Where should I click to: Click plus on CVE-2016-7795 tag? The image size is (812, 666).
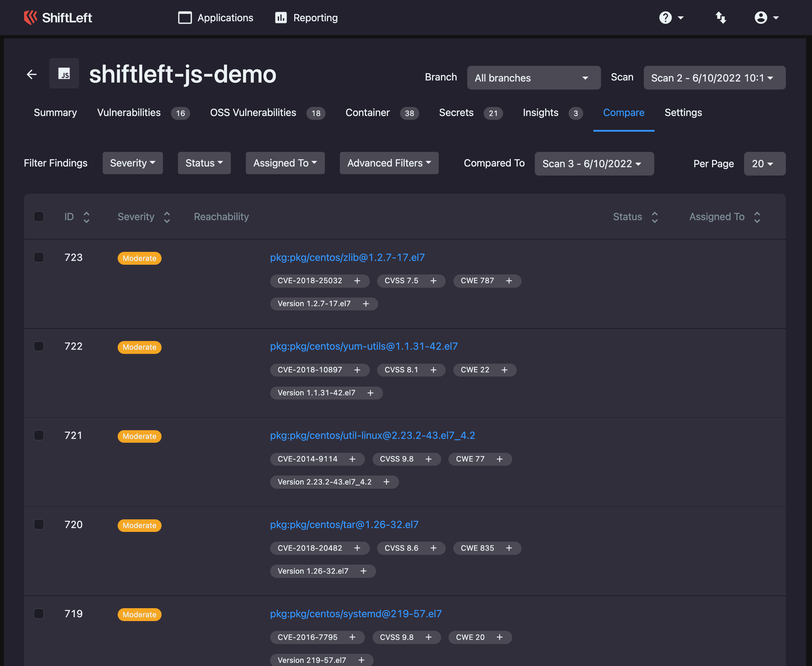[x=352, y=637]
